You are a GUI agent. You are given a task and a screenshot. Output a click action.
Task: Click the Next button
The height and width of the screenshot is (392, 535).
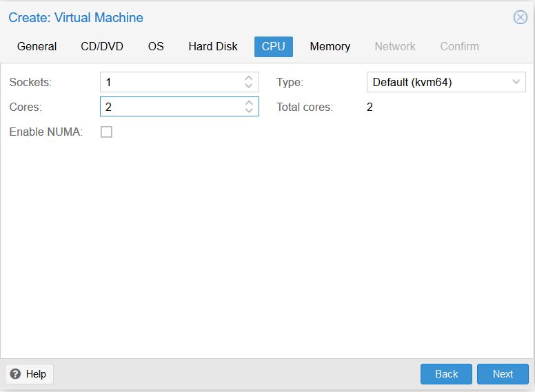pyautogui.click(x=503, y=374)
